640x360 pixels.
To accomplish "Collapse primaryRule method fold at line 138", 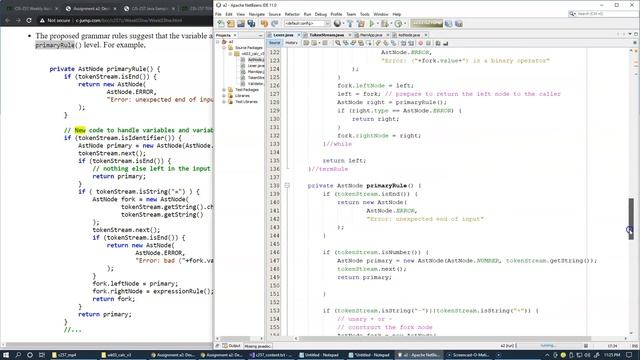I will coord(287,186).
